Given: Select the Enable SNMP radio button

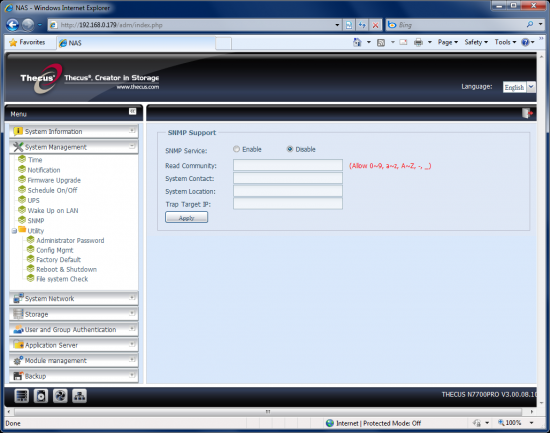Looking at the screenshot, I should tap(236, 149).
